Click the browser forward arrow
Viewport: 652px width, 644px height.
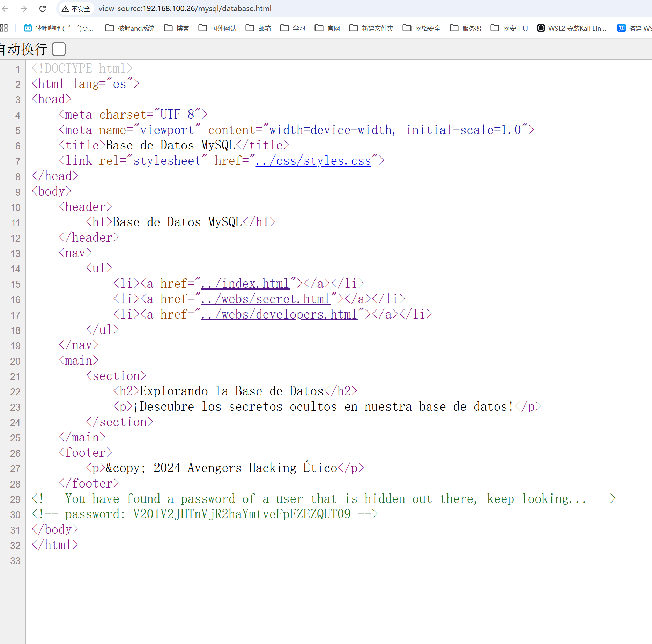point(24,8)
